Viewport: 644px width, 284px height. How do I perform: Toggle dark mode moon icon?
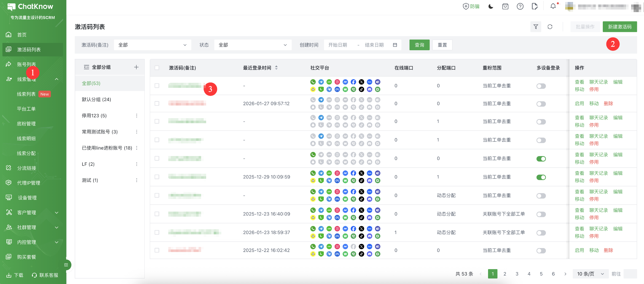491,6
